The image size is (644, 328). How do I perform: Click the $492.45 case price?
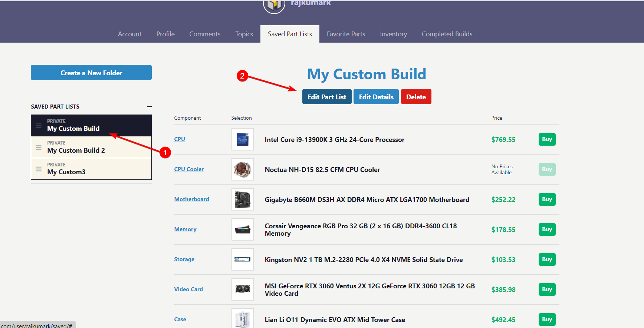(x=503, y=320)
